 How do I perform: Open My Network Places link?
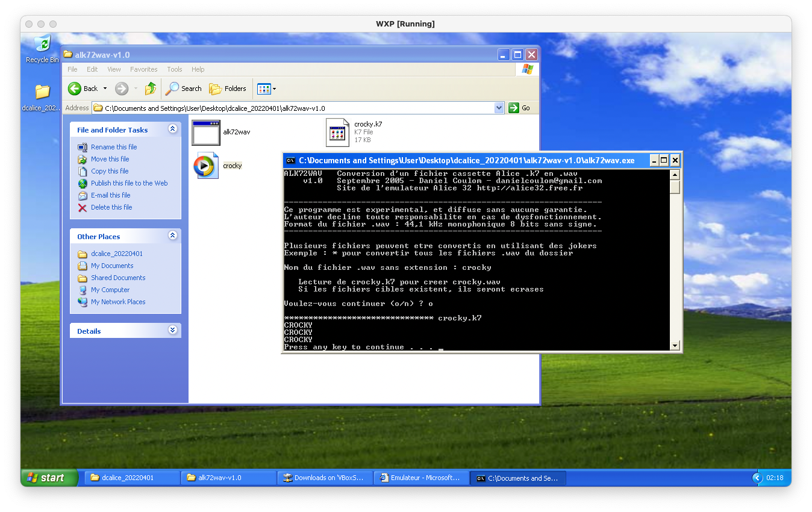tap(118, 302)
